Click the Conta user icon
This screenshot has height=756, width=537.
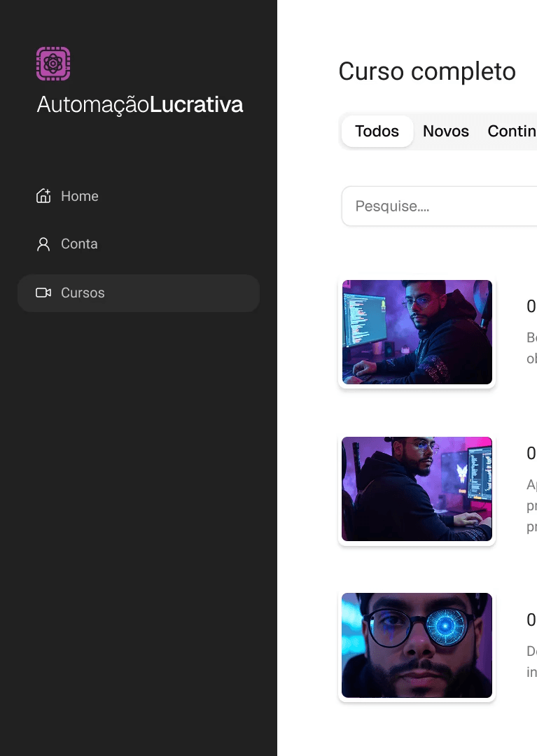pyautogui.click(x=43, y=244)
